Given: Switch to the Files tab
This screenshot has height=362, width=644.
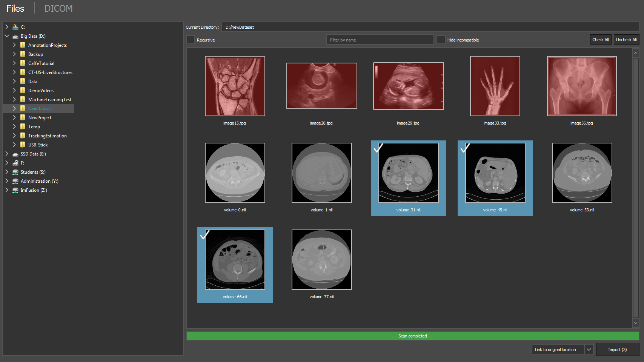Looking at the screenshot, I should click(x=15, y=8).
